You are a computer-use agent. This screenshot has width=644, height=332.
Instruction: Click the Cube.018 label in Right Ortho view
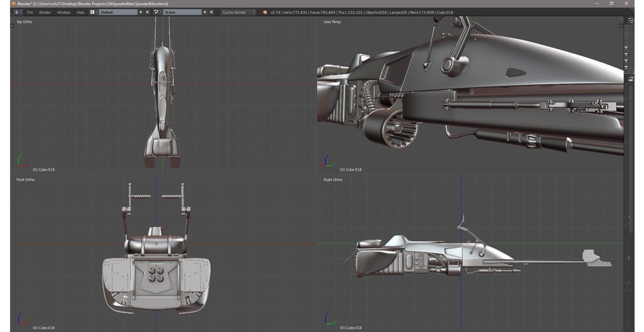pos(350,328)
